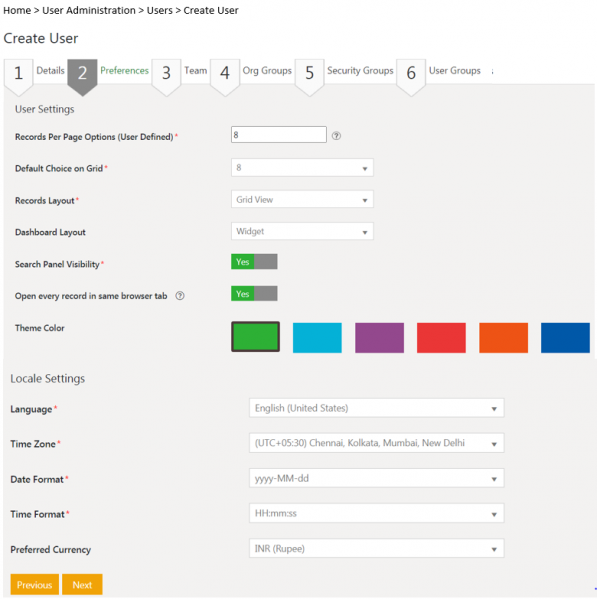Click the Records Per Page input field
The width and height of the screenshot is (597, 599).
tap(279, 134)
